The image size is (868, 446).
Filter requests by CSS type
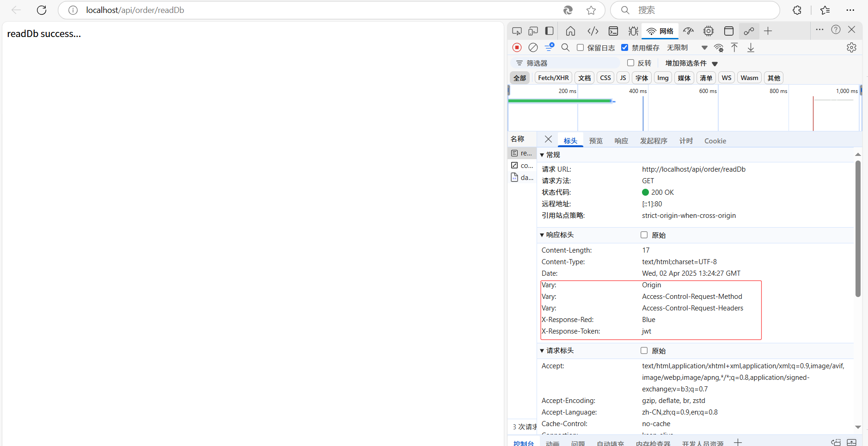tap(605, 78)
